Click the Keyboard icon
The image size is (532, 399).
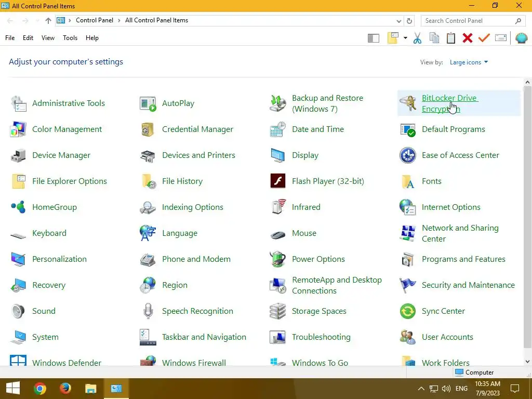click(18, 235)
